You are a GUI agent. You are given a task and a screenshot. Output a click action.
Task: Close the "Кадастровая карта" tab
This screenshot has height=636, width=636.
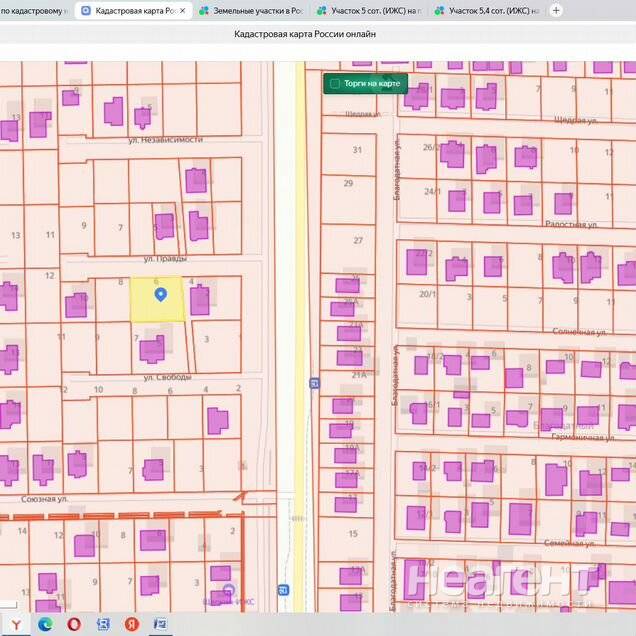tap(181, 11)
